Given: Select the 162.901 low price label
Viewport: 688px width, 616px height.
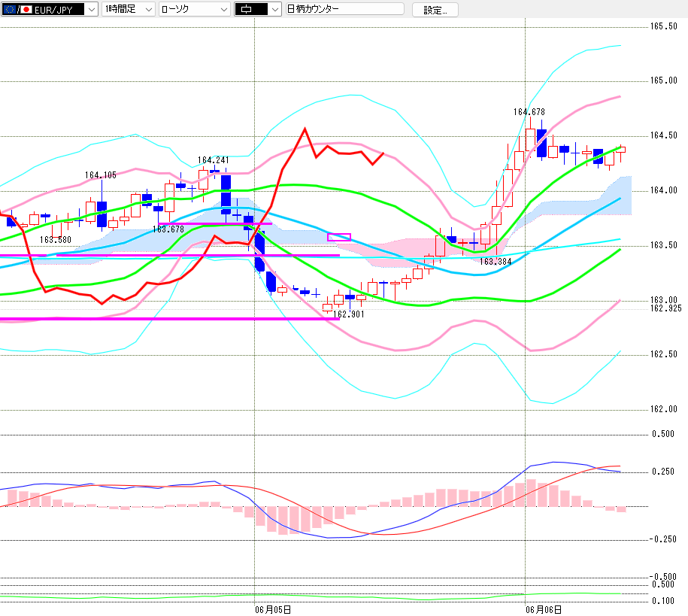Looking at the screenshot, I should click(349, 314).
